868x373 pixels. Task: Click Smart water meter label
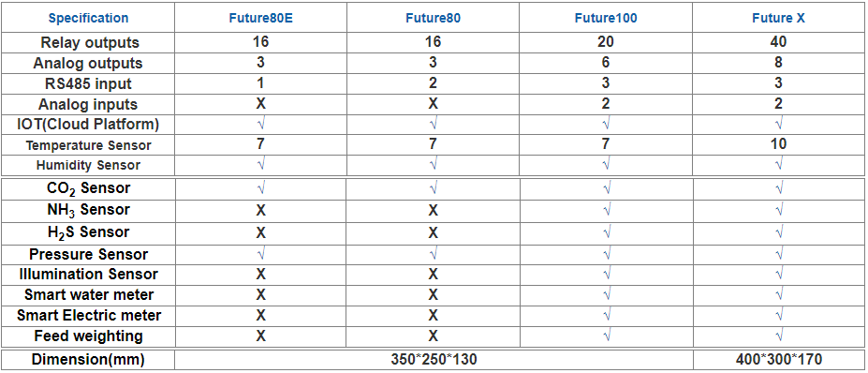89,294
